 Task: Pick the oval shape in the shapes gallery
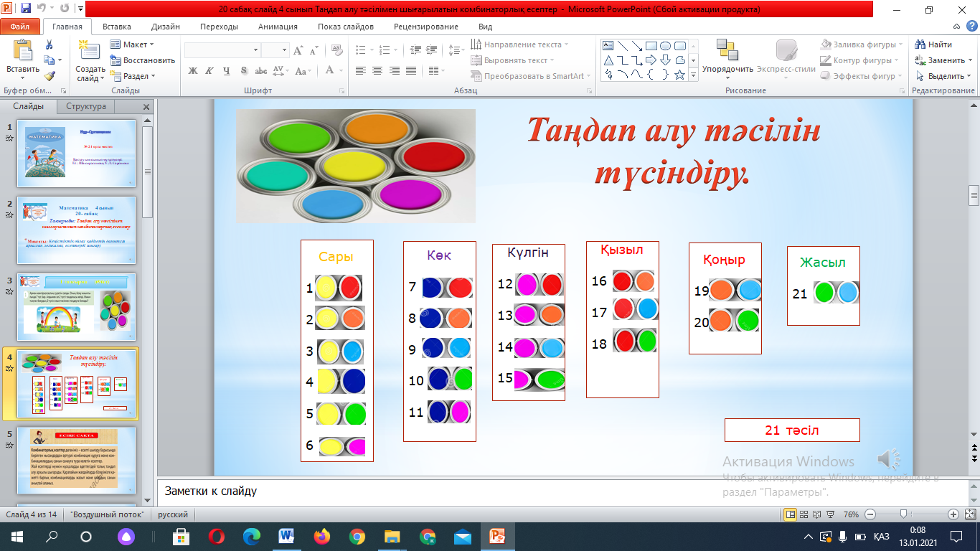tap(666, 45)
